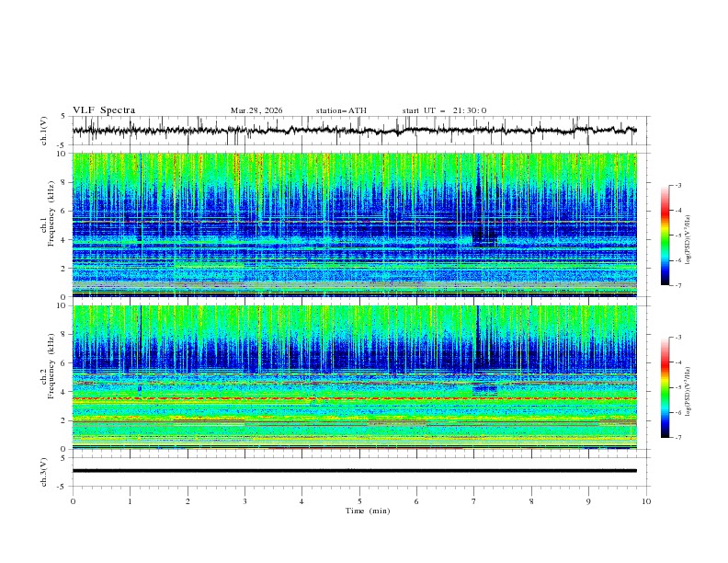Click the time axis tick label '0'
728x563 pixels.
[x=73, y=501]
